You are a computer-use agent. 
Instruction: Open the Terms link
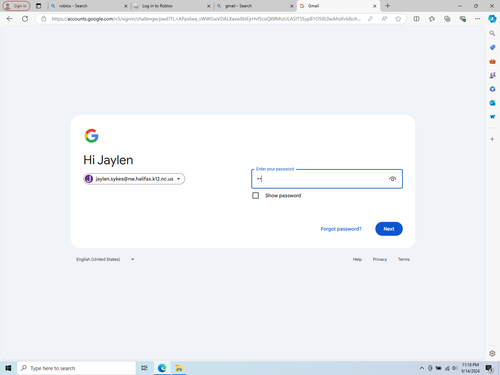(404, 259)
